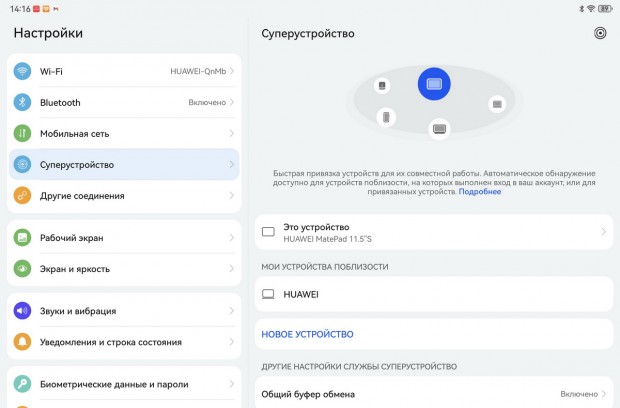Select the nearby HUAWEI laptop device
The image size is (620, 408).
(434, 294)
